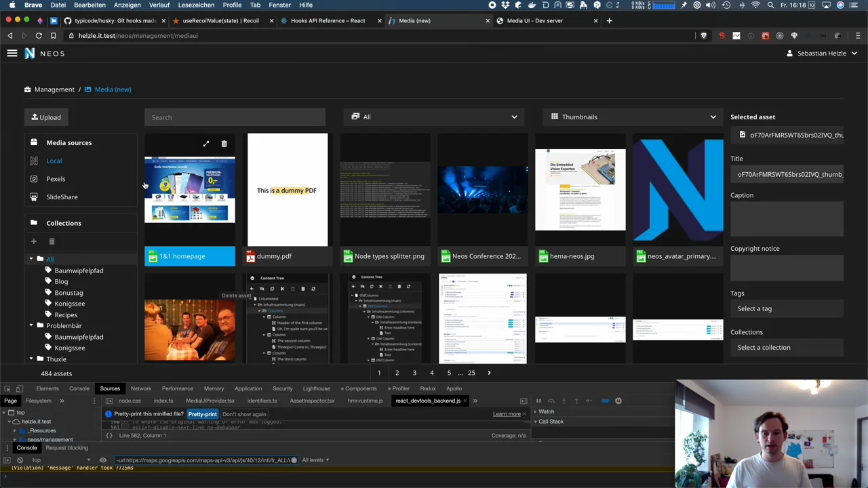Switch to DevTools Elements tab

tap(47, 388)
